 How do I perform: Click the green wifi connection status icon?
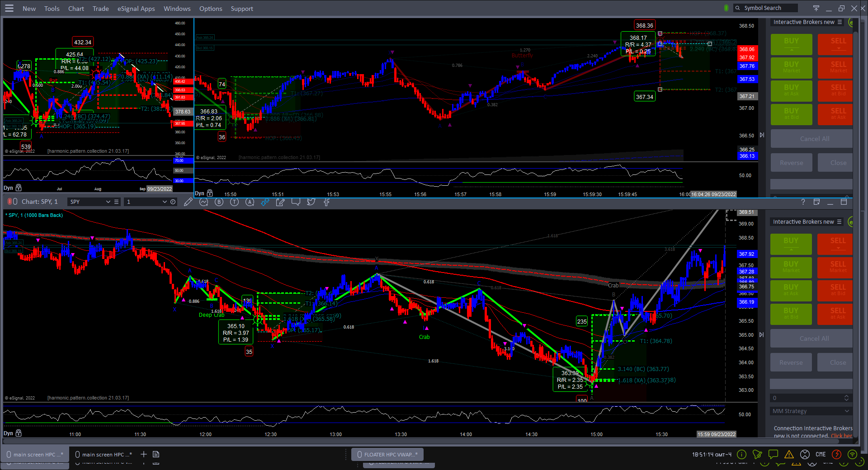[853, 454]
